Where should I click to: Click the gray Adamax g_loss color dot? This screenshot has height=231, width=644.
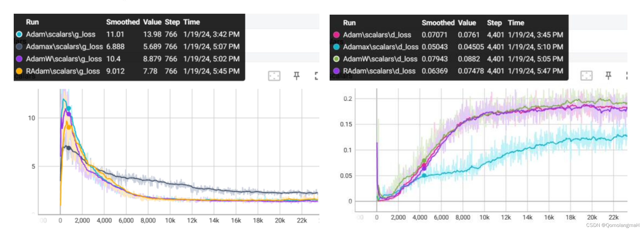19,46
